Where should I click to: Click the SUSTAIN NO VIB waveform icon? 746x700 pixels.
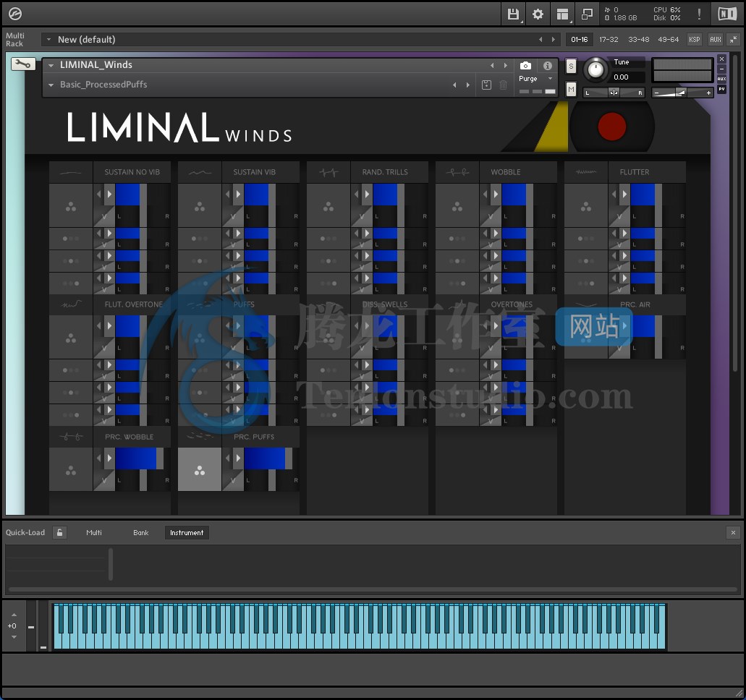pyautogui.click(x=70, y=171)
